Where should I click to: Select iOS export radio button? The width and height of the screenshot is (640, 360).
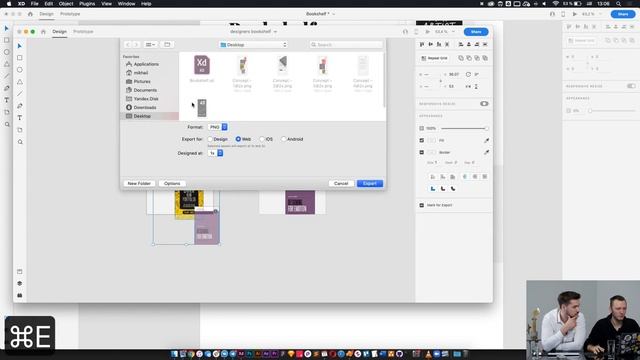pos(262,139)
